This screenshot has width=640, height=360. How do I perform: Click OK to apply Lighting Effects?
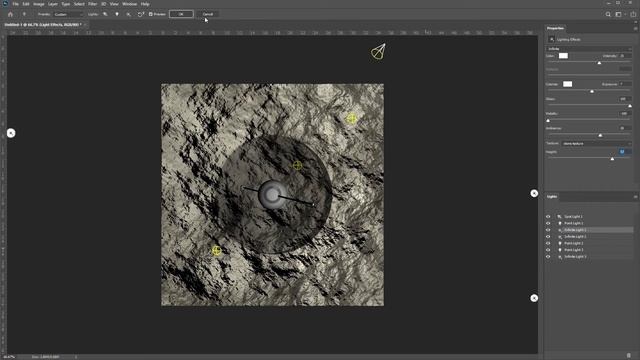click(181, 14)
